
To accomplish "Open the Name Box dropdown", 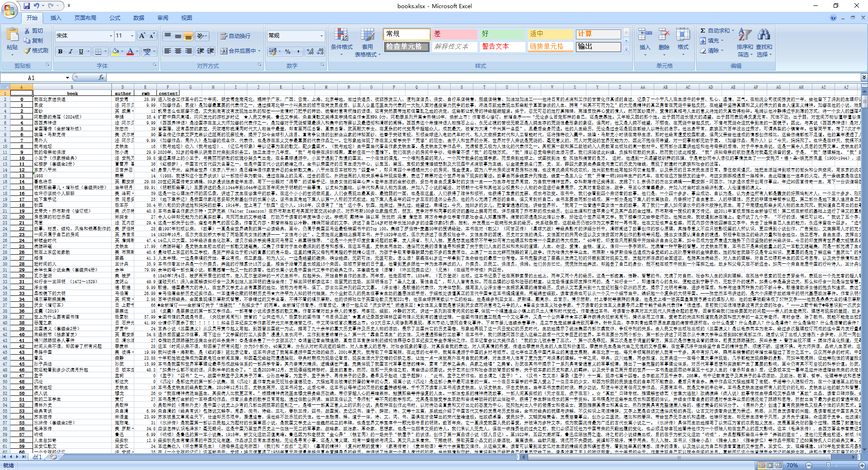I will 67,78.
